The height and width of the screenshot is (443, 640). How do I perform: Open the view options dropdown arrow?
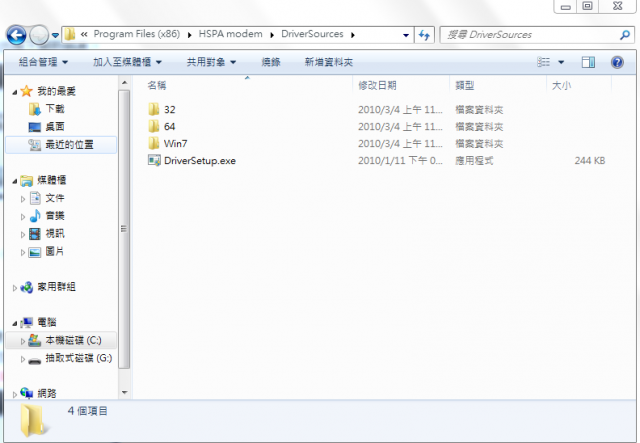tap(561, 62)
